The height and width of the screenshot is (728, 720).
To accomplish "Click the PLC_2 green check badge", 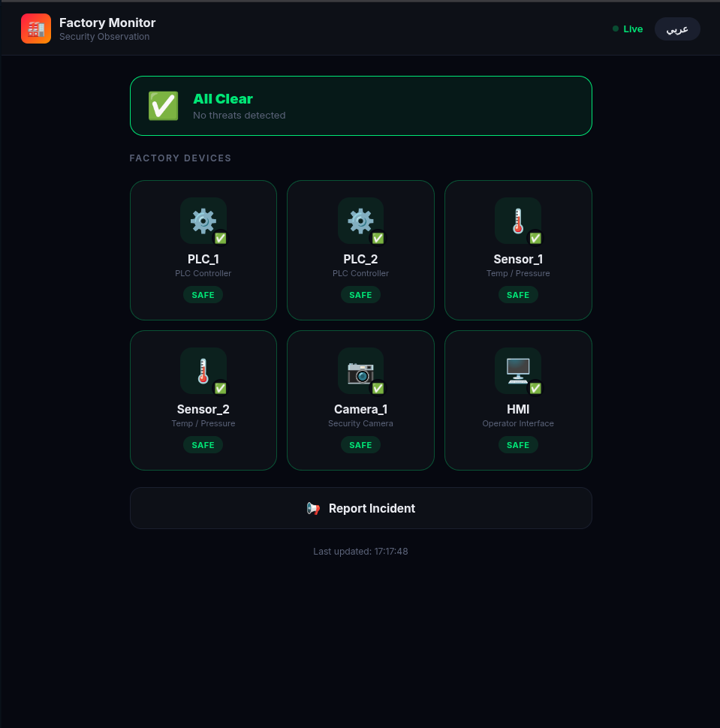I will click(378, 238).
